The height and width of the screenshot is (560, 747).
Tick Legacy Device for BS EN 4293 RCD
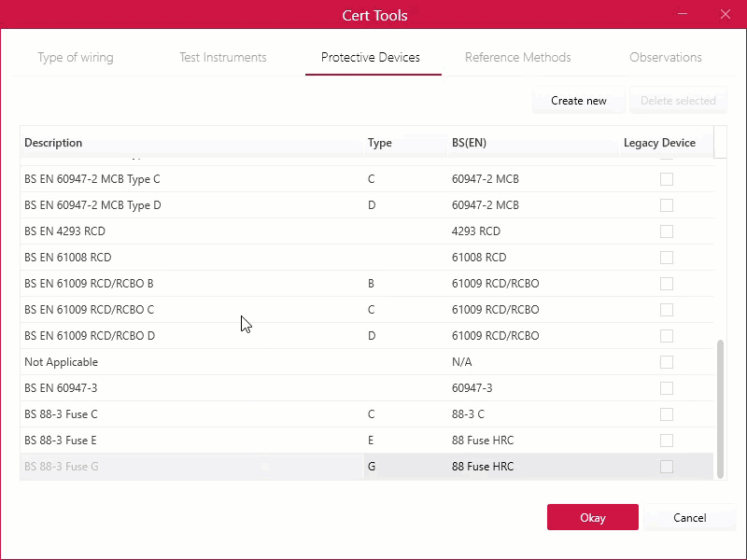click(x=667, y=231)
